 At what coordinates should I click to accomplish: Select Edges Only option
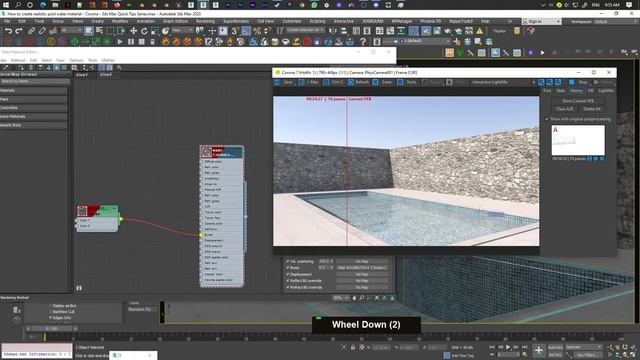click(51, 318)
